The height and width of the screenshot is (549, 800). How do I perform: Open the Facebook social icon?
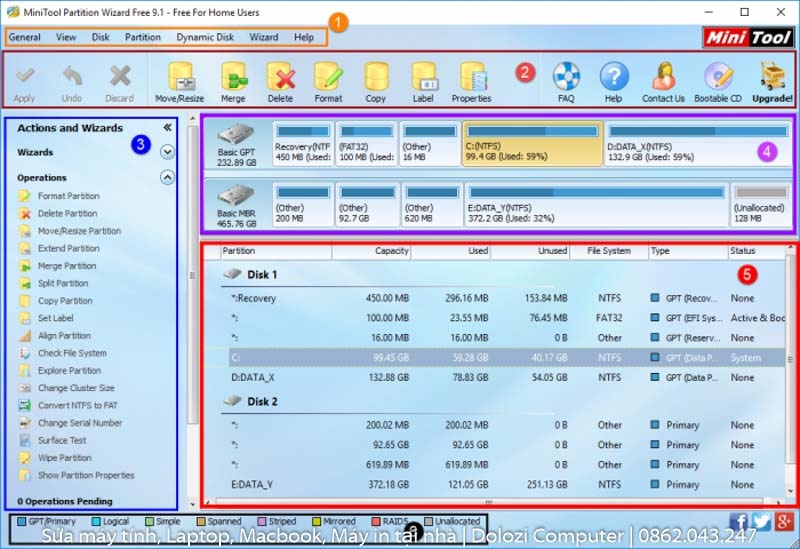[738, 522]
